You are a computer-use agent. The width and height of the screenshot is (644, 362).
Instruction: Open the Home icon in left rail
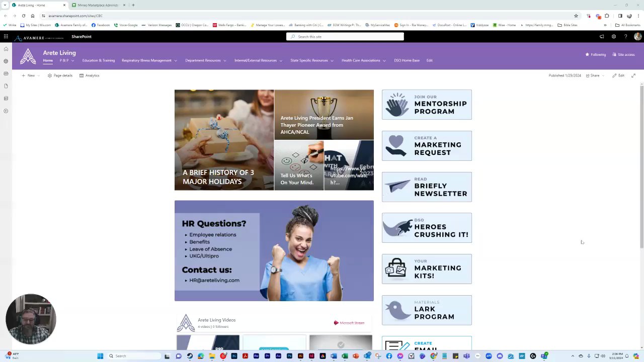(x=6, y=49)
